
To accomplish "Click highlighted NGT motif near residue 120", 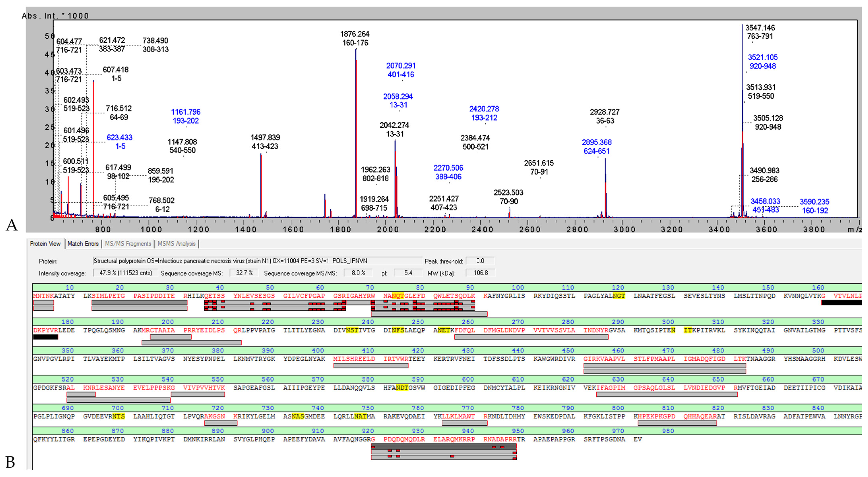I will coord(619,296).
